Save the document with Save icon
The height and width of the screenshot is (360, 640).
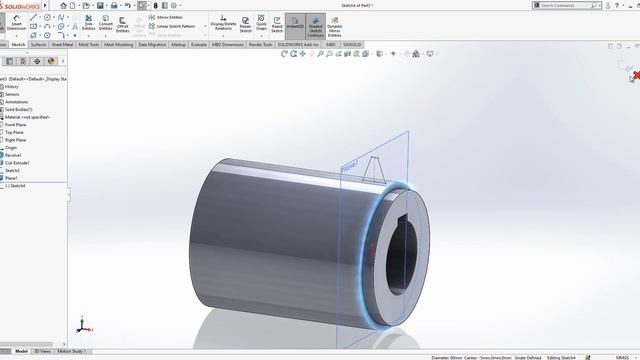point(100,5)
